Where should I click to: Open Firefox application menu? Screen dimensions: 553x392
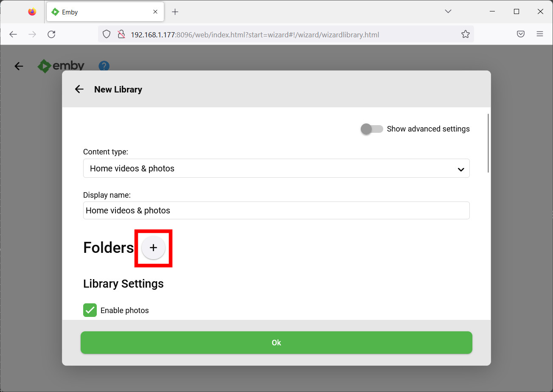pyautogui.click(x=540, y=34)
